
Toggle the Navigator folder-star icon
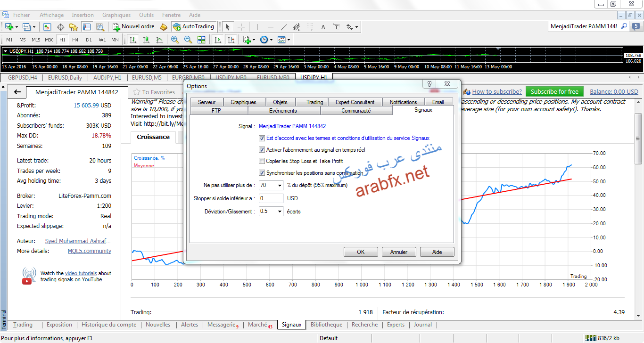click(x=74, y=27)
